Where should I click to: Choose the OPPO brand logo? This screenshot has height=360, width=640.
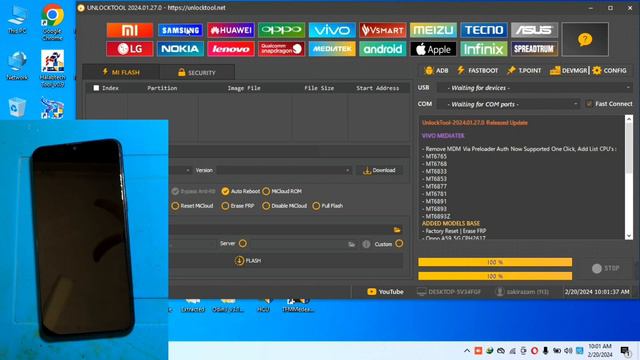pos(282,30)
